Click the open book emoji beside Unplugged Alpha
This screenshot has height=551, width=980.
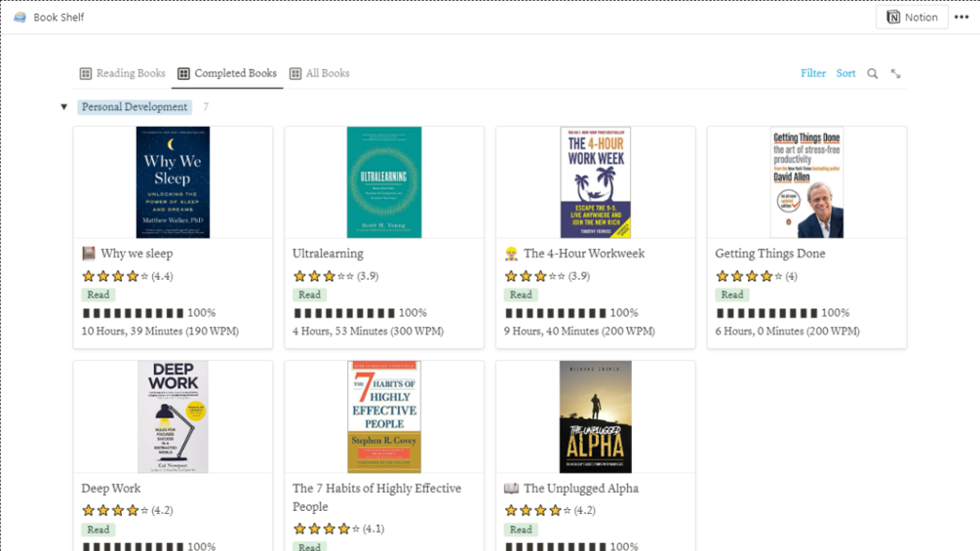[x=511, y=489]
